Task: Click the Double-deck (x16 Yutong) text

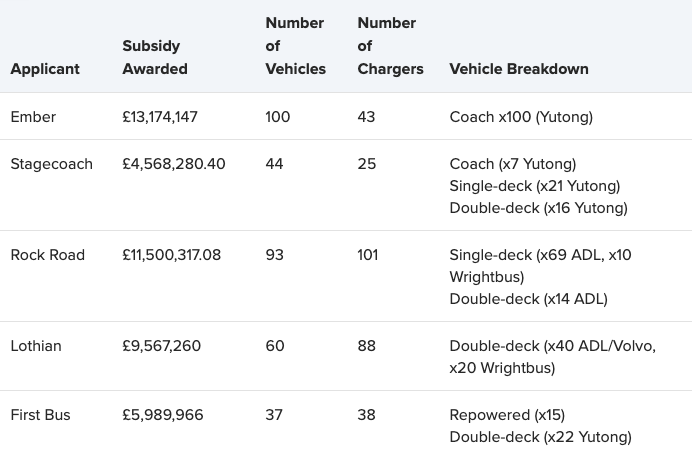Action: (x=538, y=208)
